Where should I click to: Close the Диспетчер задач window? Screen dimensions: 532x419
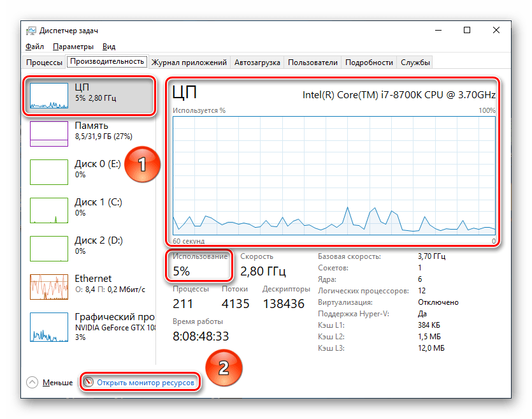point(496,30)
